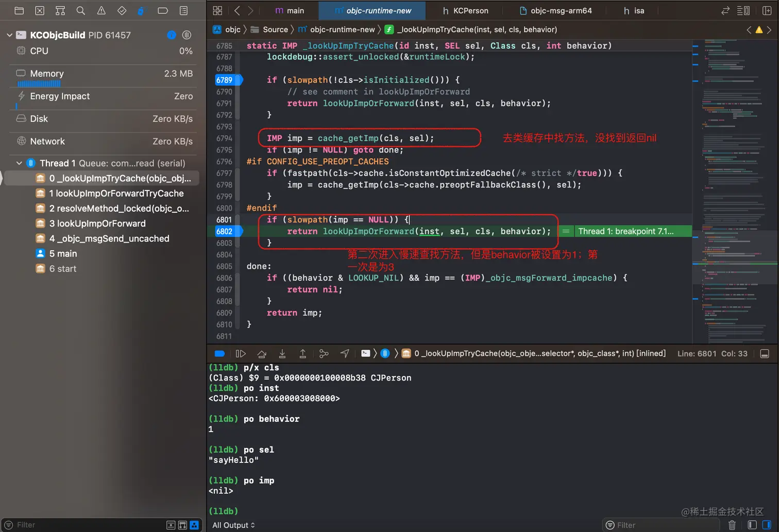Switch to the main tab
The image size is (779, 532).
pos(290,10)
